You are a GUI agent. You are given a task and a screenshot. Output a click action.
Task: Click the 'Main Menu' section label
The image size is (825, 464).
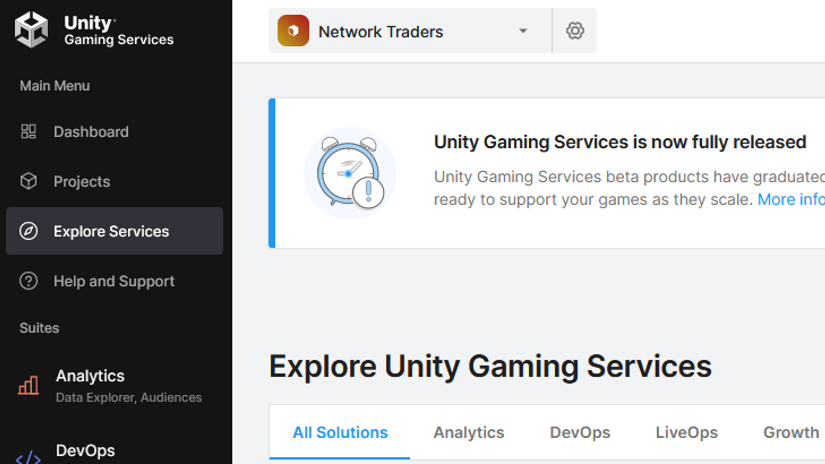pos(55,86)
